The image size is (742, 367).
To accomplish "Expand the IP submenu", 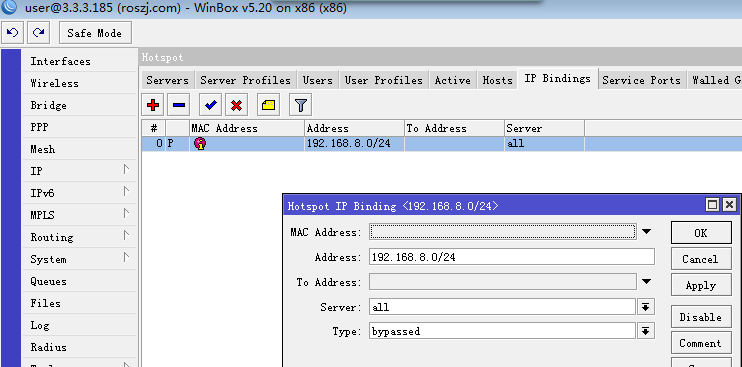I will tap(80, 171).
